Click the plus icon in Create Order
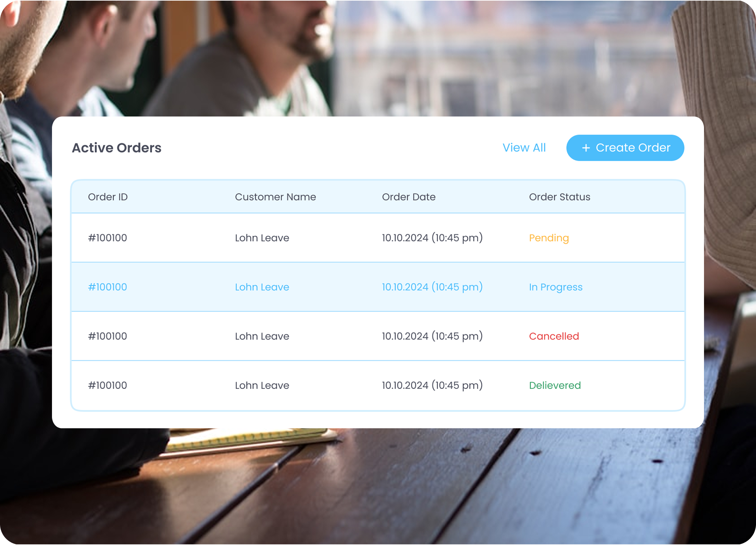Screen dimensions: 756x545 tap(586, 148)
